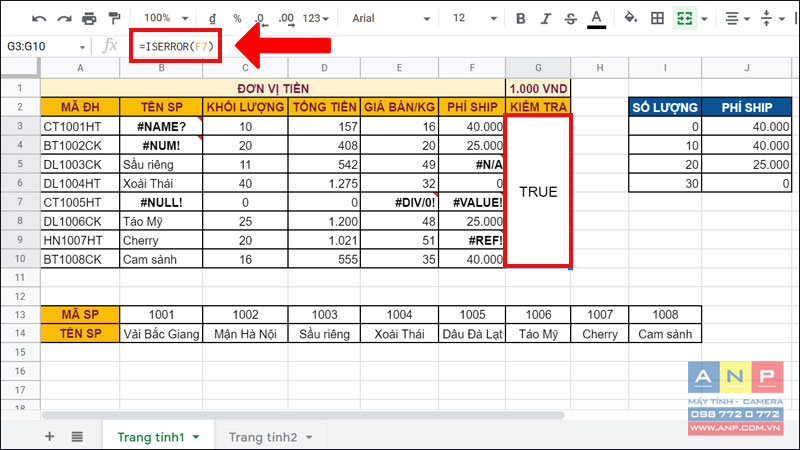
Task: Open the 123 number format dropdown
Action: pos(315,19)
